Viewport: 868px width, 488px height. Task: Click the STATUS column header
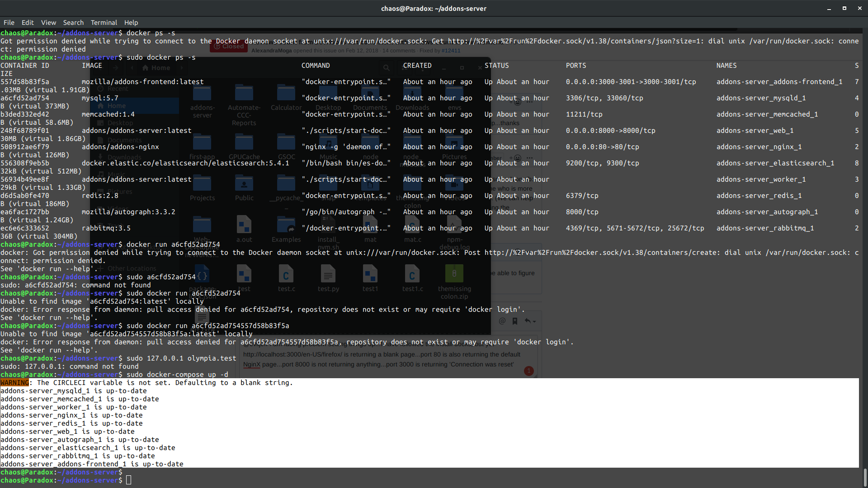[x=497, y=66]
